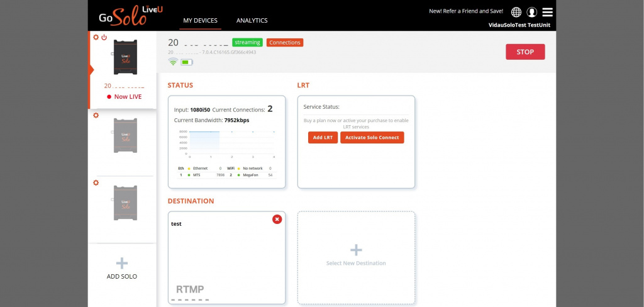644x307 pixels.
Task: Click the green streaming status badge
Action: point(247,42)
